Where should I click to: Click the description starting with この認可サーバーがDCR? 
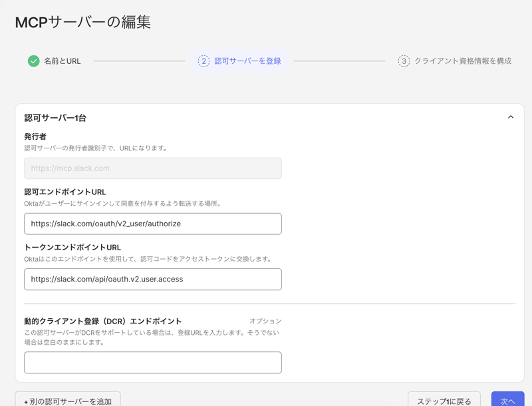point(152,337)
